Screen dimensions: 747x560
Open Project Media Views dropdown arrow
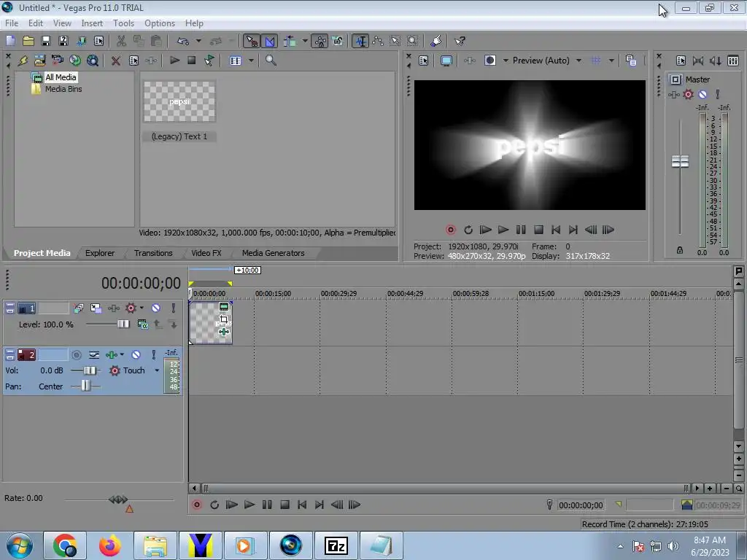(x=251, y=61)
